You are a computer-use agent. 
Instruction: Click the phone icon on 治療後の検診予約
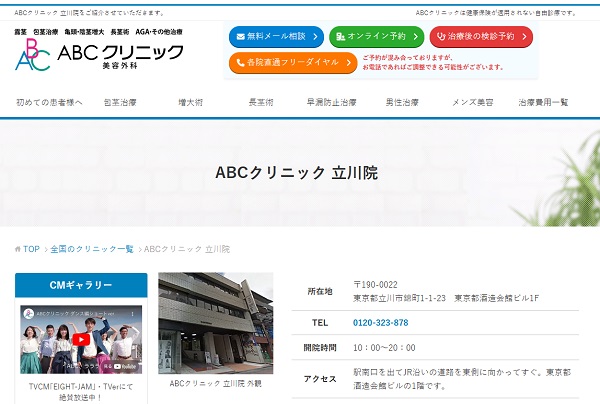click(440, 37)
